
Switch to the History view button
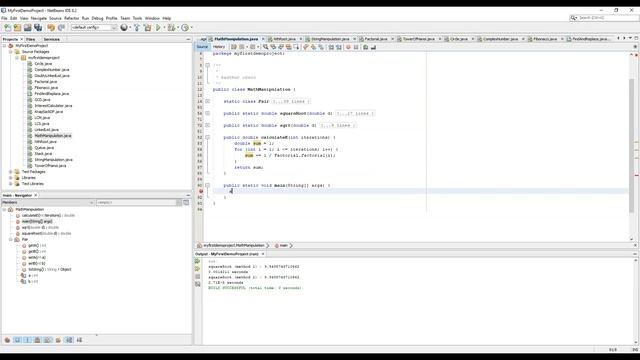pos(219,47)
